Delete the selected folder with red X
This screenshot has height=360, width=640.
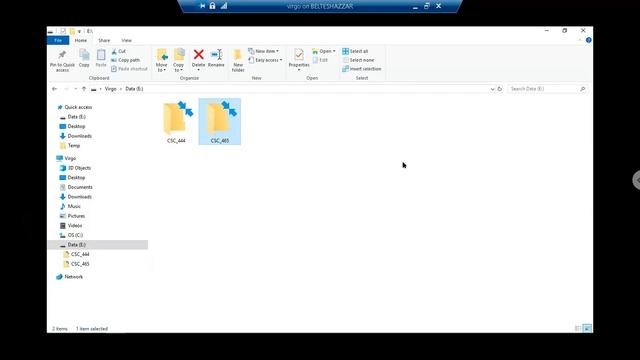click(198, 55)
